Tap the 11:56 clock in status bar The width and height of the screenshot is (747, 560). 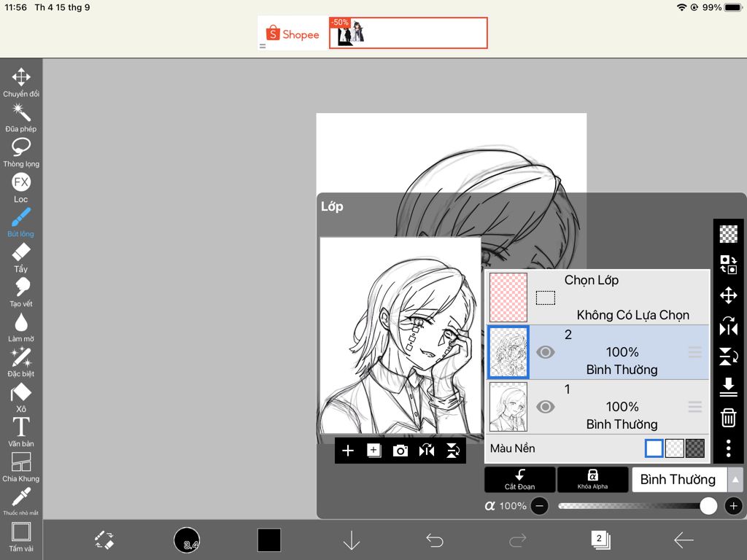(16, 7)
